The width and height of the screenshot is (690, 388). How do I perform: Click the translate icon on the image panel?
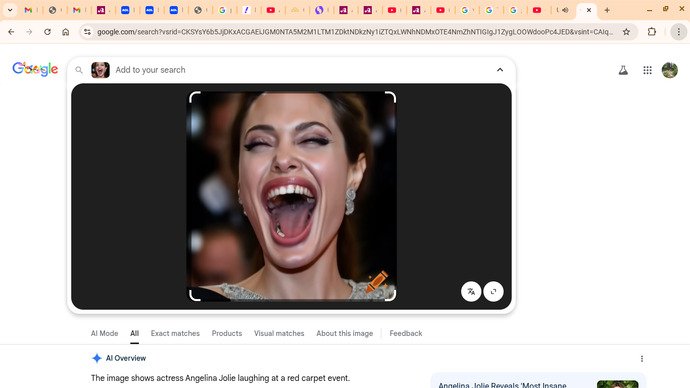click(x=471, y=291)
